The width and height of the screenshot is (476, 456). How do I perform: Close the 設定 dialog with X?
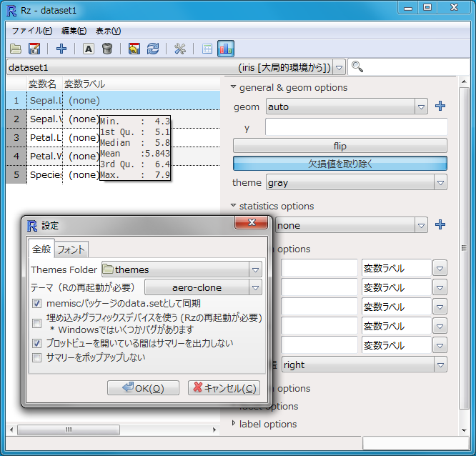252,222
